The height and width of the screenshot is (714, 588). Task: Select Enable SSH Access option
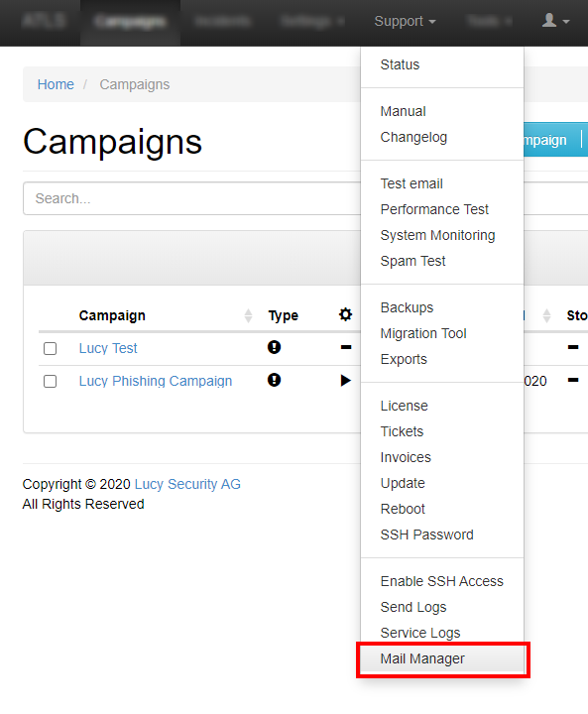point(442,581)
